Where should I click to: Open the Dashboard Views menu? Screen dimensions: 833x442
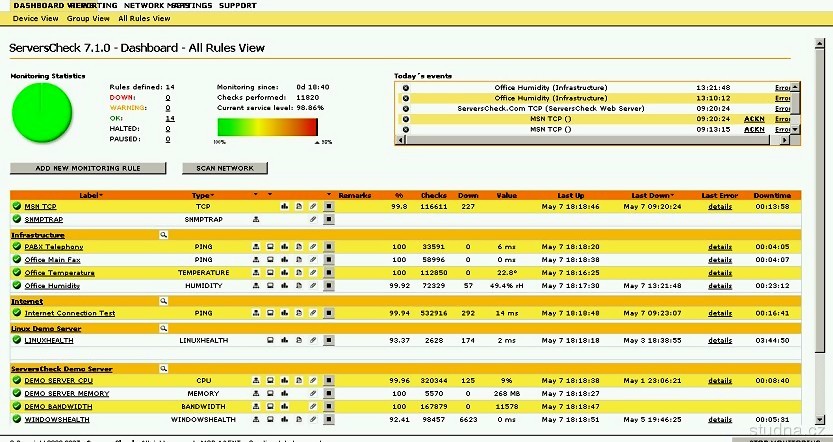click(x=53, y=5)
